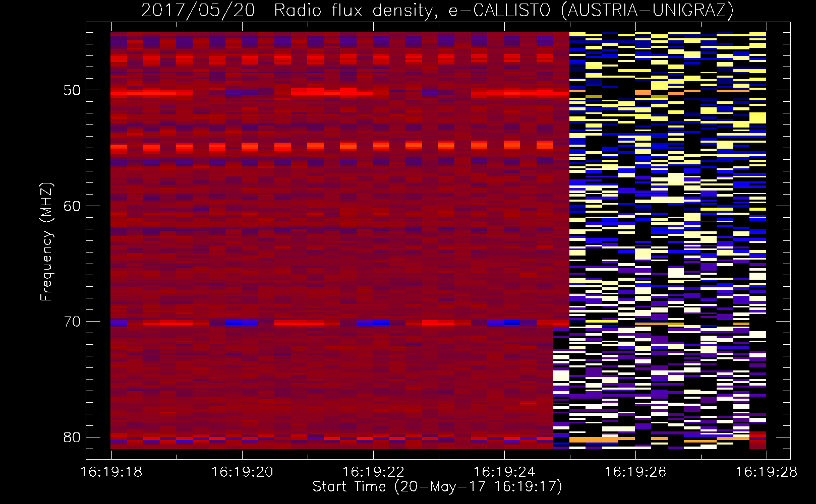Click the time tick label '16:19:26'
This screenshot has width=816, height=504.
[635, 472]
